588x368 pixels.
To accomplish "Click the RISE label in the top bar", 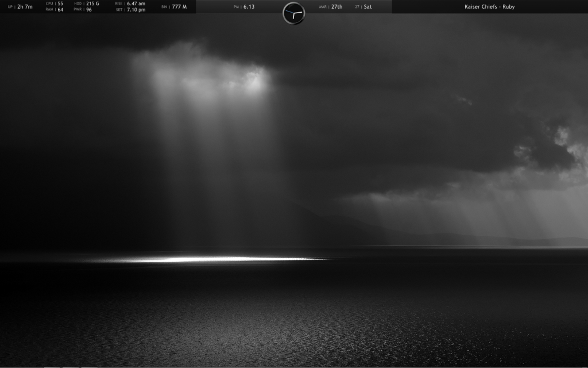I will (119, 3).
